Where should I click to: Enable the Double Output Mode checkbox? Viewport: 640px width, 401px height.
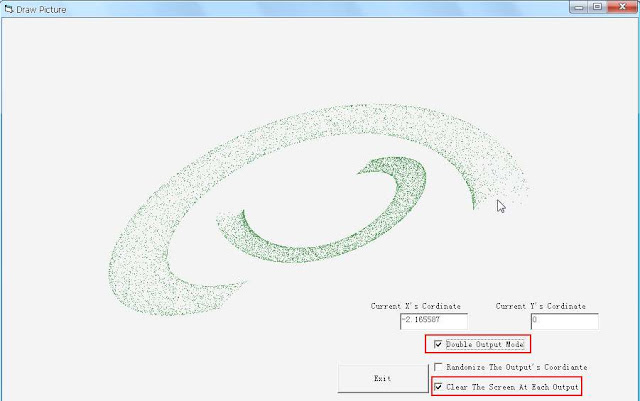click(438, 344)
